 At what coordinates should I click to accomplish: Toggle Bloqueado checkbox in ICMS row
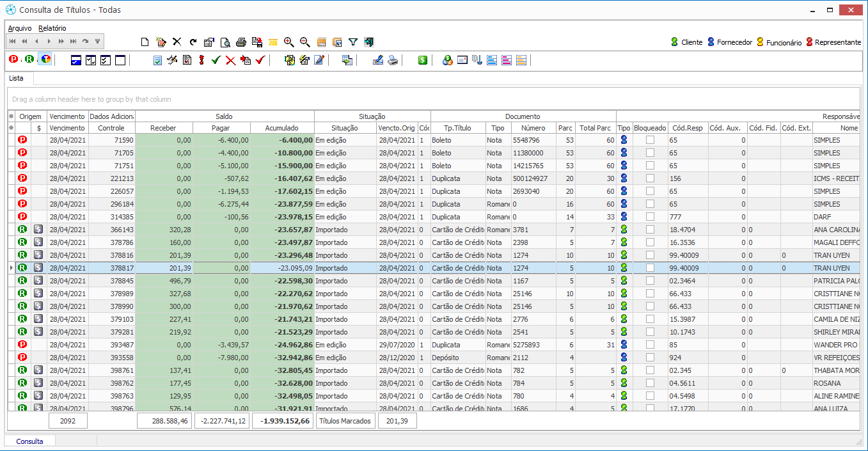pyautogui.click(x=650, y=178)
